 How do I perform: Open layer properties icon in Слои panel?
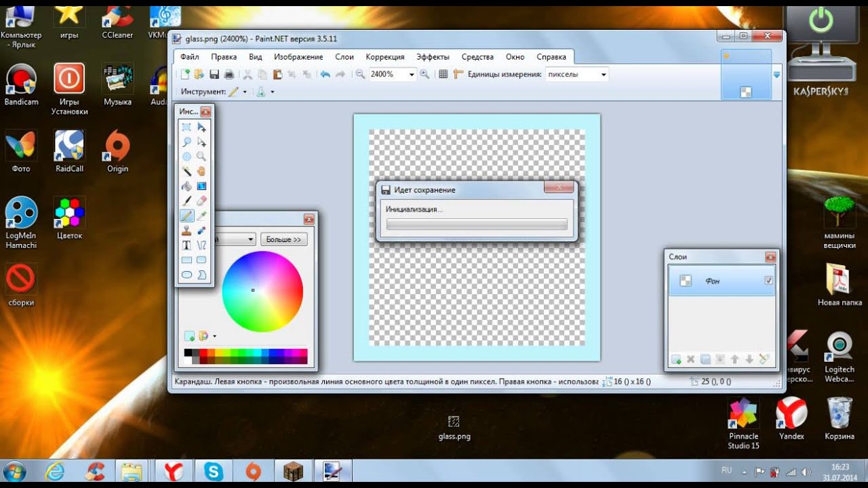765,359
